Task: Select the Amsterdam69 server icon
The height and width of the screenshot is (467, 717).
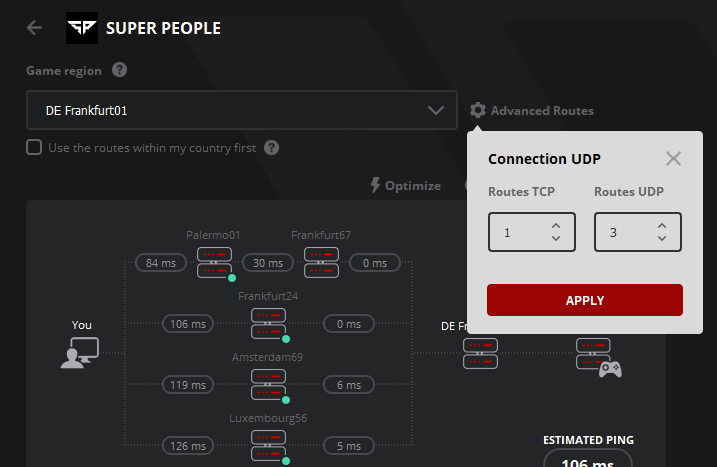Action: click(x=268, y=385)
